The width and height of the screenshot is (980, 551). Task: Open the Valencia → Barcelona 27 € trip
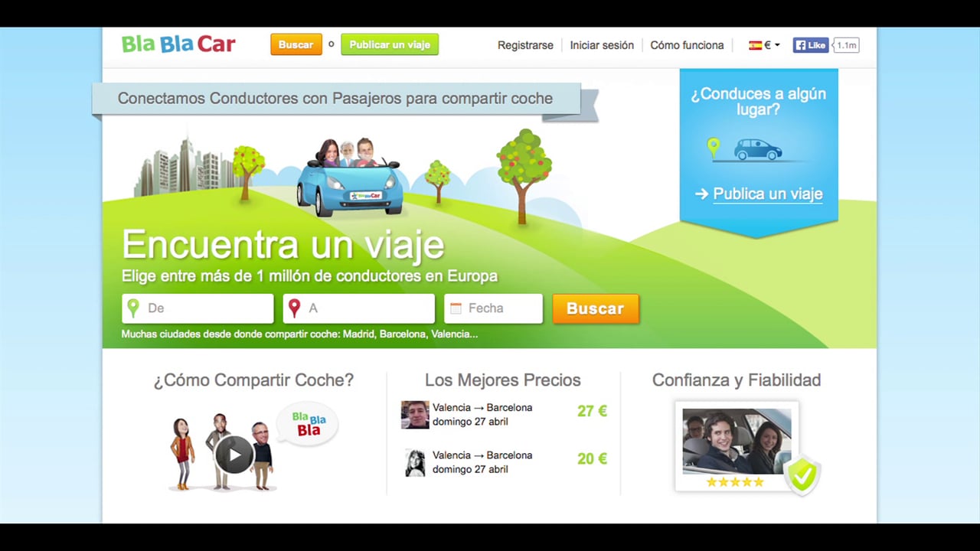[504, 415]
